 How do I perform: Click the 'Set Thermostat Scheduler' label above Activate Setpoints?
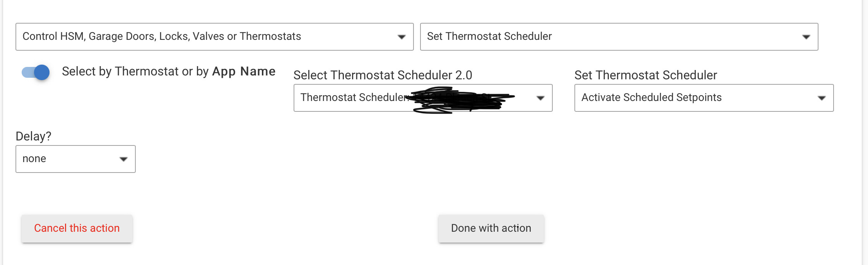pos(646,75)
